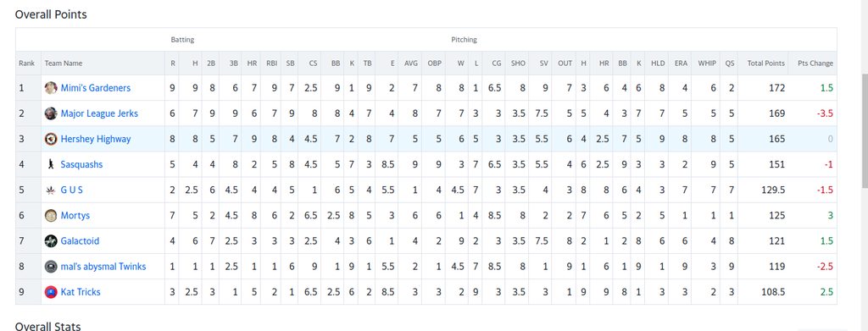Click the WHIP column header

[707, 63]
